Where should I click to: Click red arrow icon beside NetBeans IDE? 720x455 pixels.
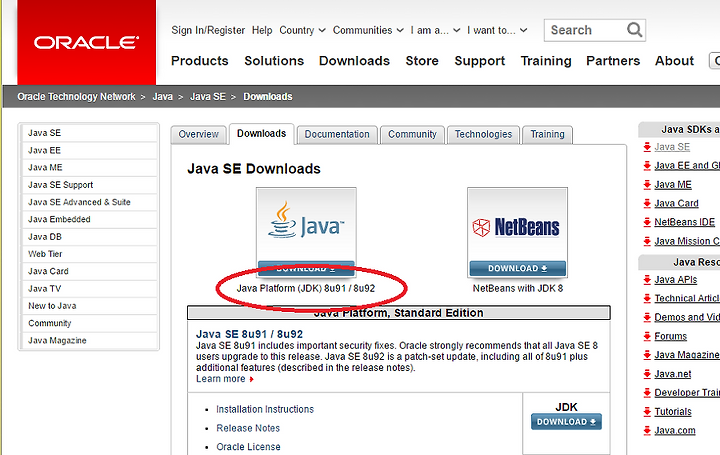pyautogui.click(x=647, y=222)
